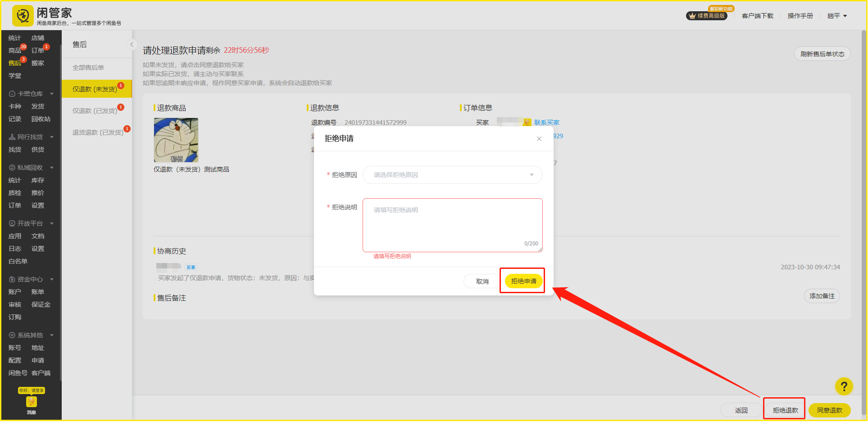The image size is (868, 422).
Task: Click 联系买家 link
Action: (x=546, y=123)
